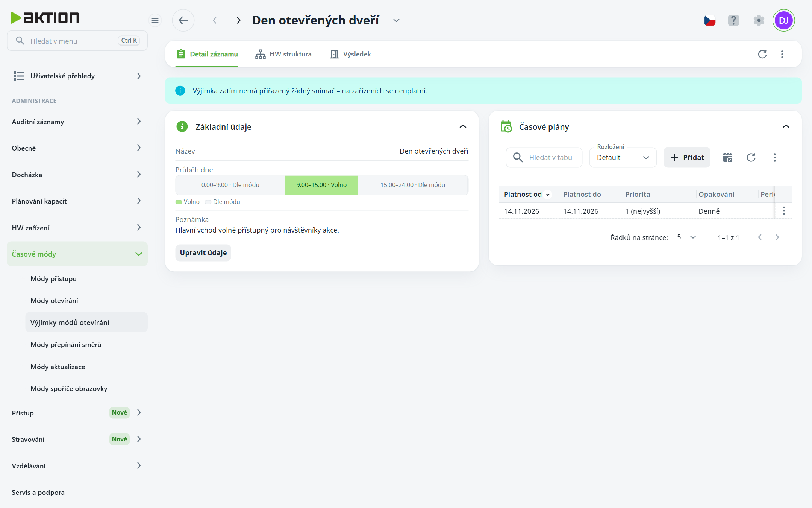812x508 pixels.
Task: Focus Hledat v tabu search field
Action: (544, 157)
